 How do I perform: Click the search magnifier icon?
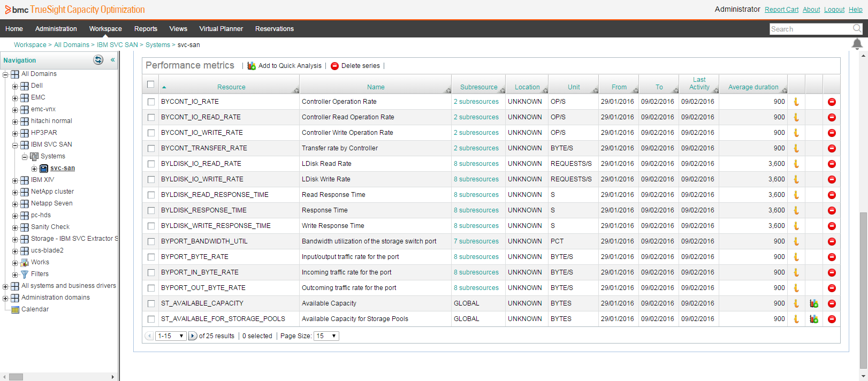click(x=857, y=28)
